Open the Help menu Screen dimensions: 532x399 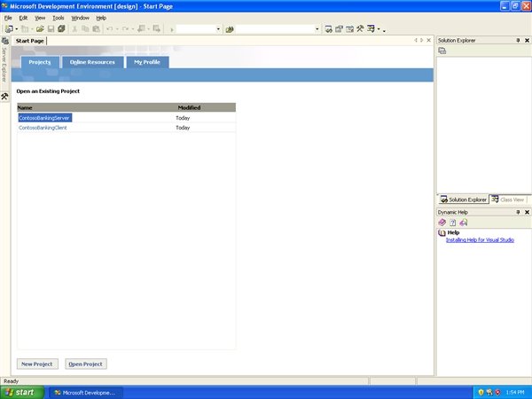coord(101,18)
